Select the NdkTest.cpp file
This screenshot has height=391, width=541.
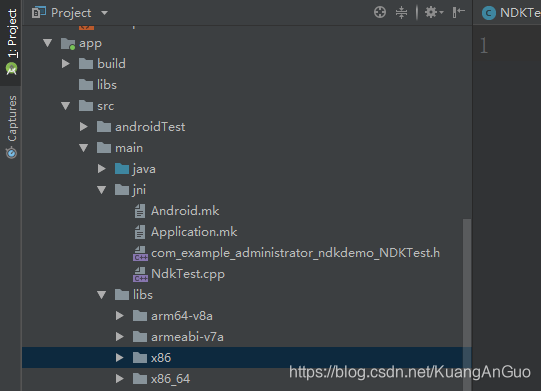pos(188,274)
